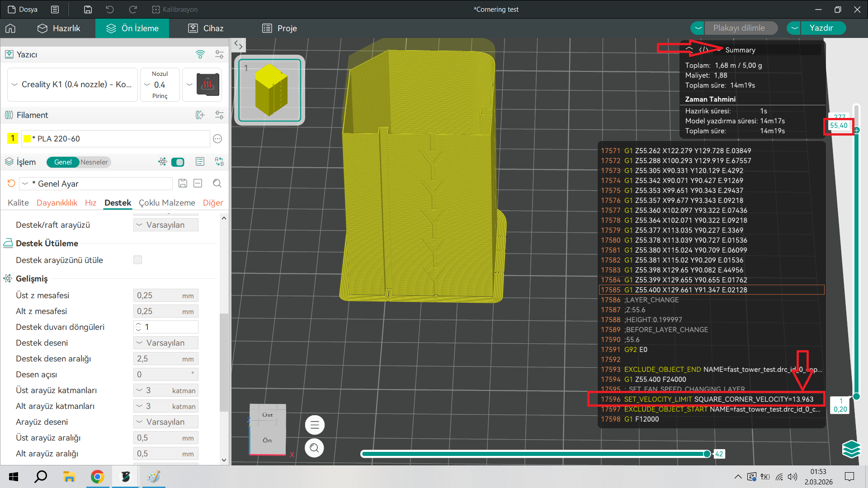The height and width of the screenshot is (488, 868).
Task: Switch process scope to Nesneler
Action: coord(94,162)
